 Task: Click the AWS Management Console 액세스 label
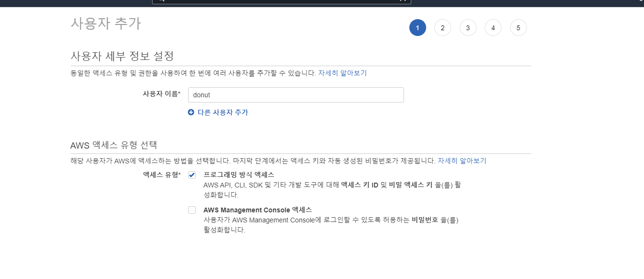(x=258, y=209)
